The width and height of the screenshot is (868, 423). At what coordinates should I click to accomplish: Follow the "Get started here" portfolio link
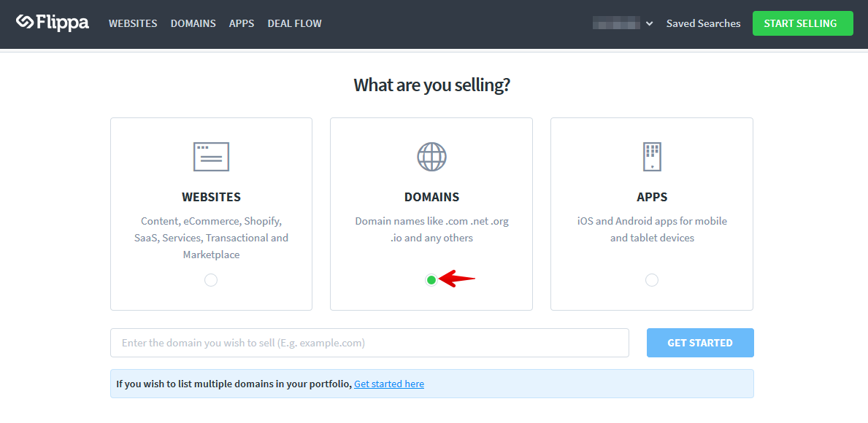point(388,384)
